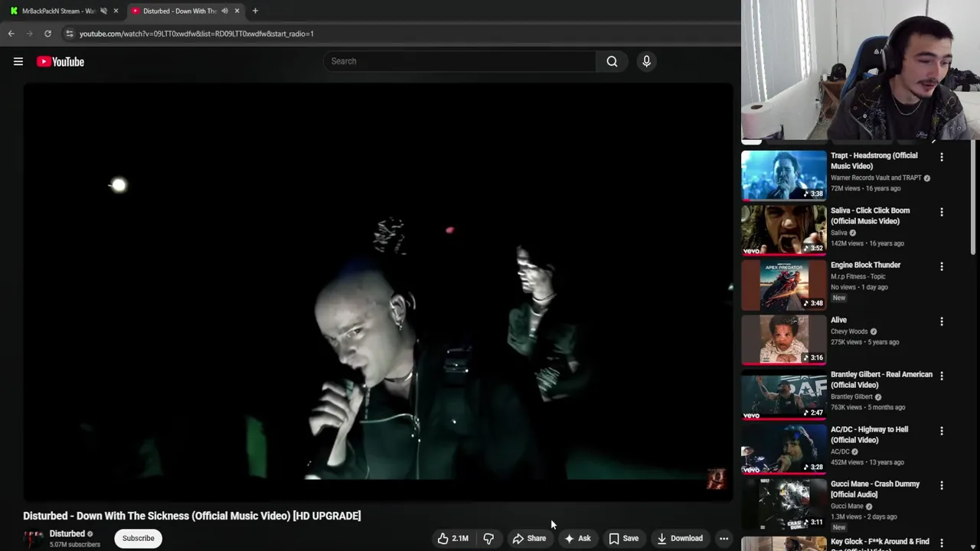Select the Disturbed - Down With The tab
Image resolution: width=980 pixels, height=551 pixels.
(179, 11)
